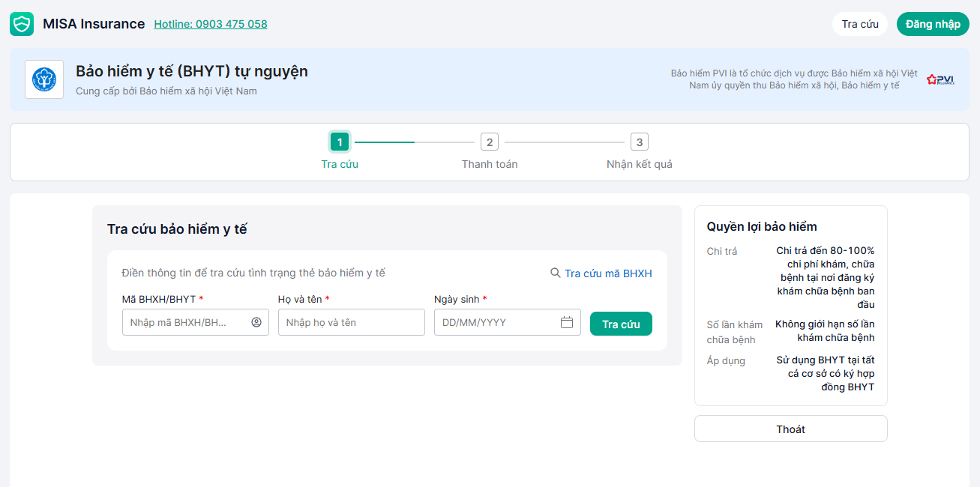This screenshot has height=487, width=980.
Task: Click the MISA Insurance brand name
Action: coord(94,24)
